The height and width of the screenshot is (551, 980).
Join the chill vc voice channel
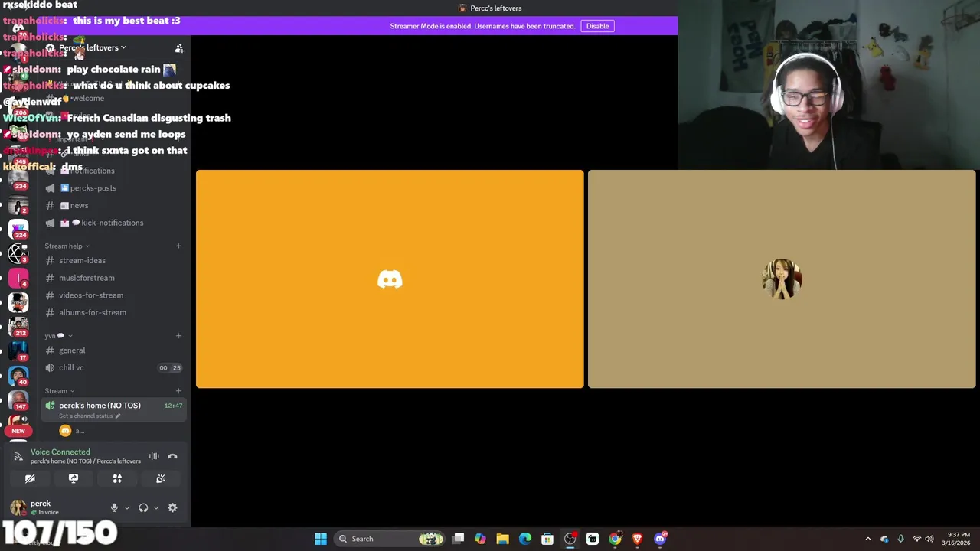pos(113,367)
